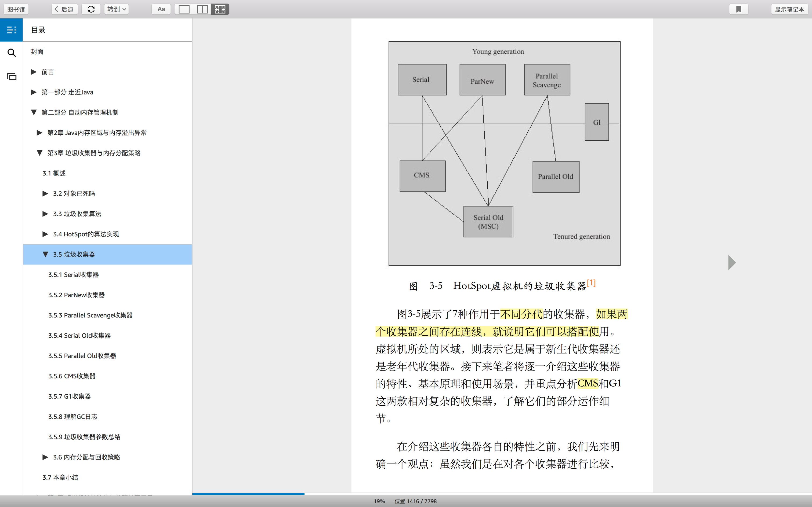812x507 pixels.
Task: Jump to 3.5.7 G1收集器 entry
Action: pyautogui.click(x=70, y=396)
